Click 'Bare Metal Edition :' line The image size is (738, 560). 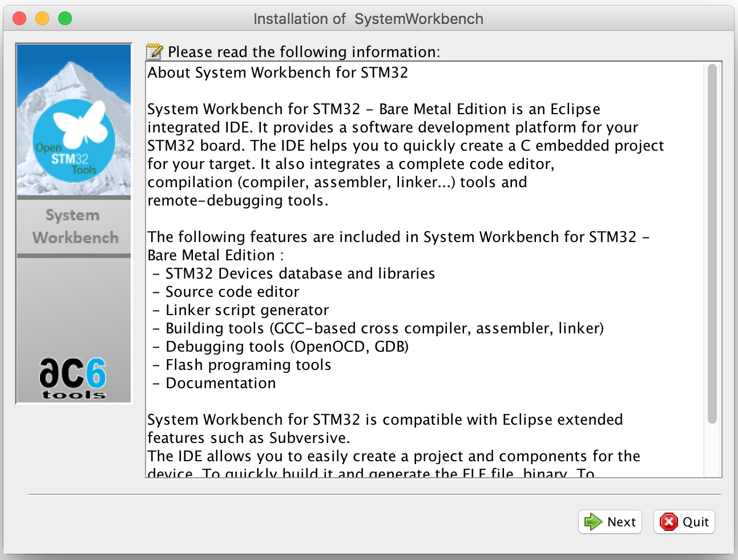click(x=216, y=255)
